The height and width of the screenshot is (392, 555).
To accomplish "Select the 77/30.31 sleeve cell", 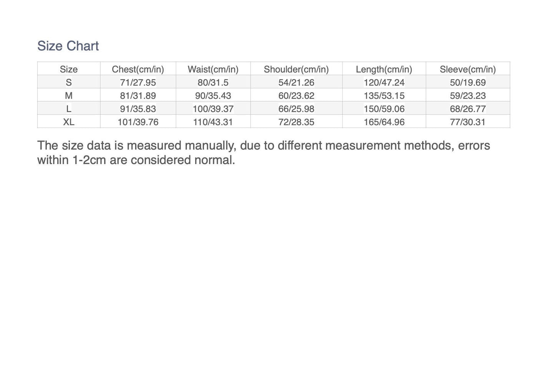I will click(467, 122).
